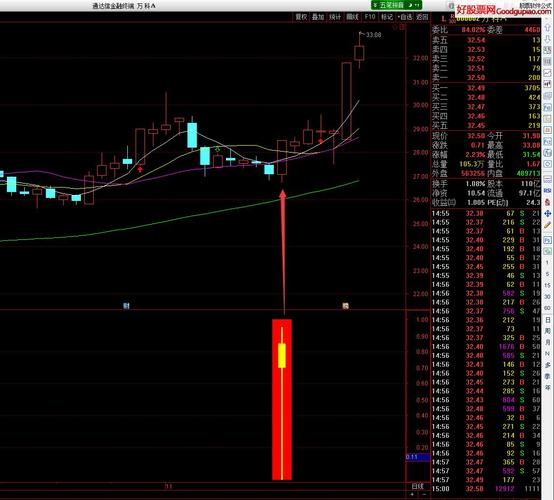Click the blue four-way move arrows icon
This screenshot has height=500, width=554.
(x=548, y=213)
